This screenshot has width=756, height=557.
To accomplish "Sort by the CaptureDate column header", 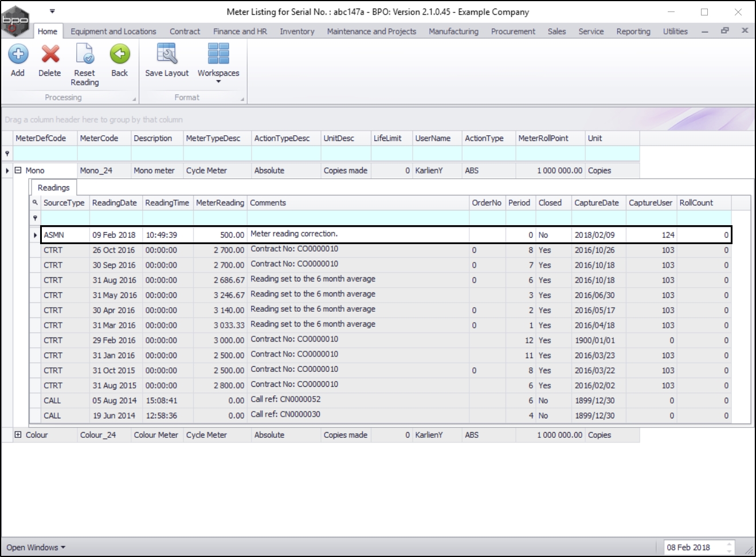I will [x=598, y=202].
